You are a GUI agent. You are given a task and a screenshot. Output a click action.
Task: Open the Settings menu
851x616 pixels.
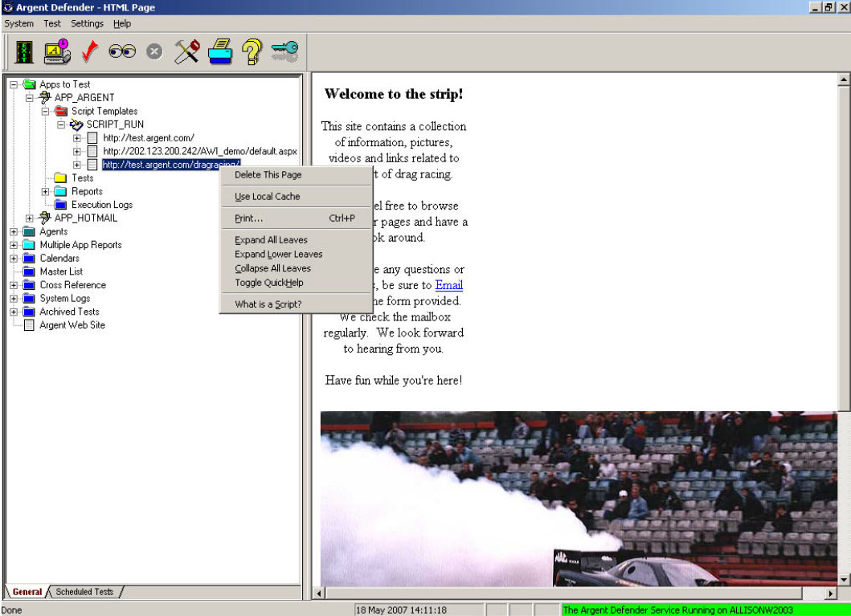pos(87,24)
